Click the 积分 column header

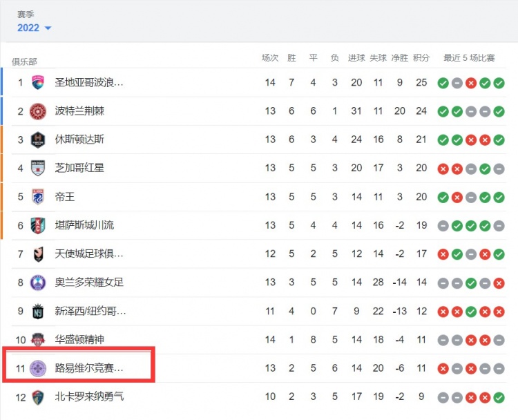[421, 58]
